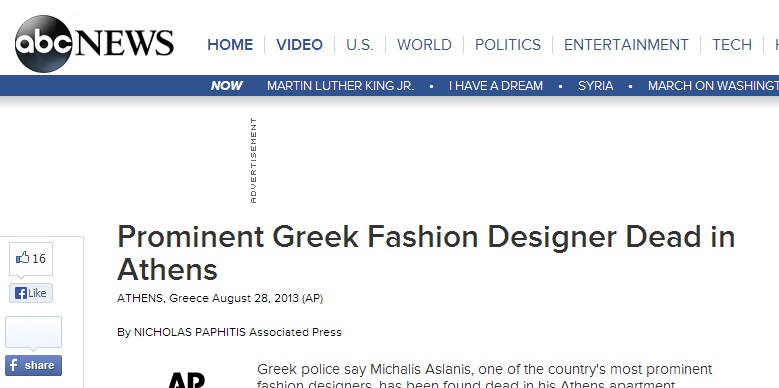Click the NOW label in the trending bar

(x=227, y=86)
